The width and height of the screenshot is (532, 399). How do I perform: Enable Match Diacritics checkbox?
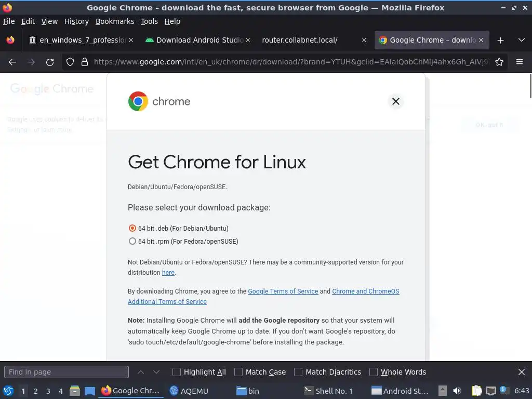[298, 372]
